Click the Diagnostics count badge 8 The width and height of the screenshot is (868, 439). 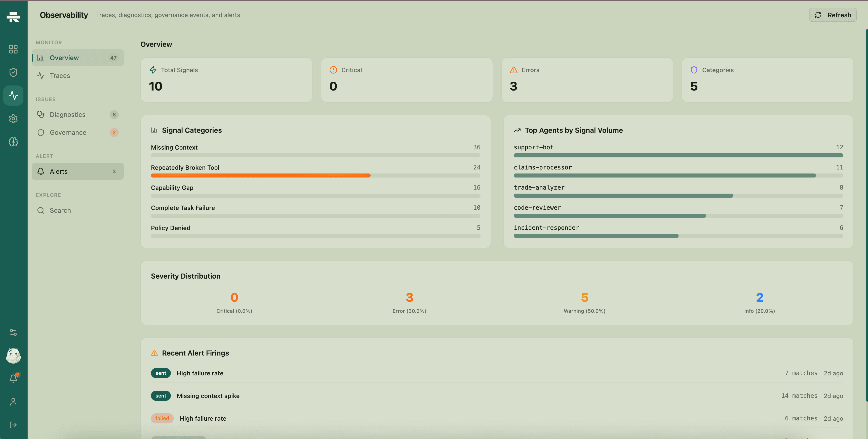point(114,115)
